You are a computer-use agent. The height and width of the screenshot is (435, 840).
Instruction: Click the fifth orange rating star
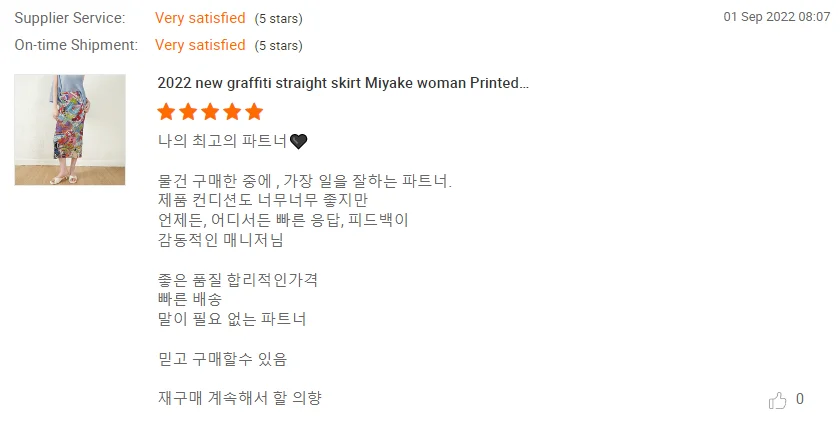click(254, 111)
